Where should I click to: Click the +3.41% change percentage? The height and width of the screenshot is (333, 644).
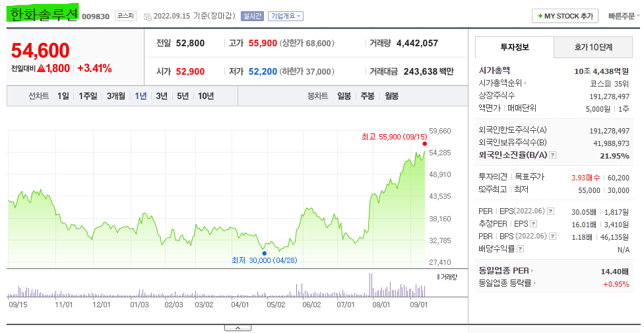click(x=94, y=68)
